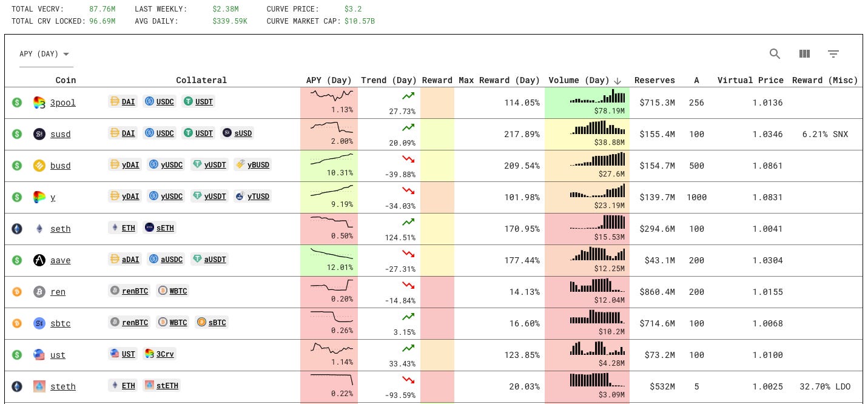
Task: Click the ren Bitcoin gray icon
Action: [x=39, y=291]
